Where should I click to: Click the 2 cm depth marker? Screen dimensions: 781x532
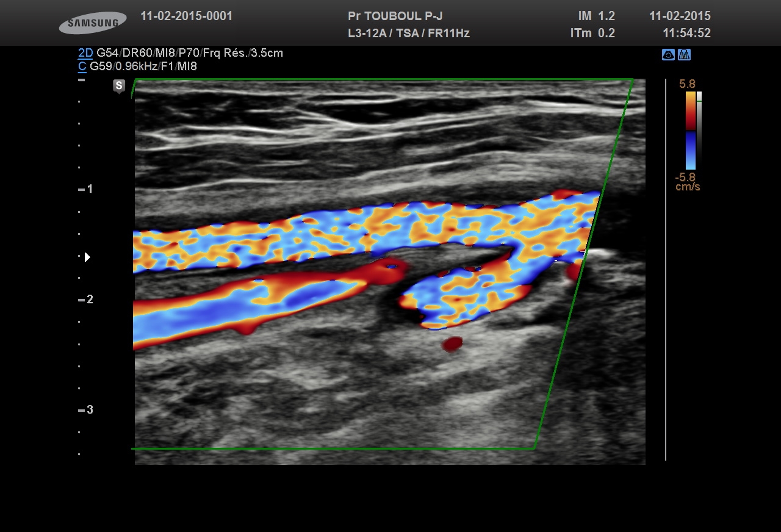(89, 300)
